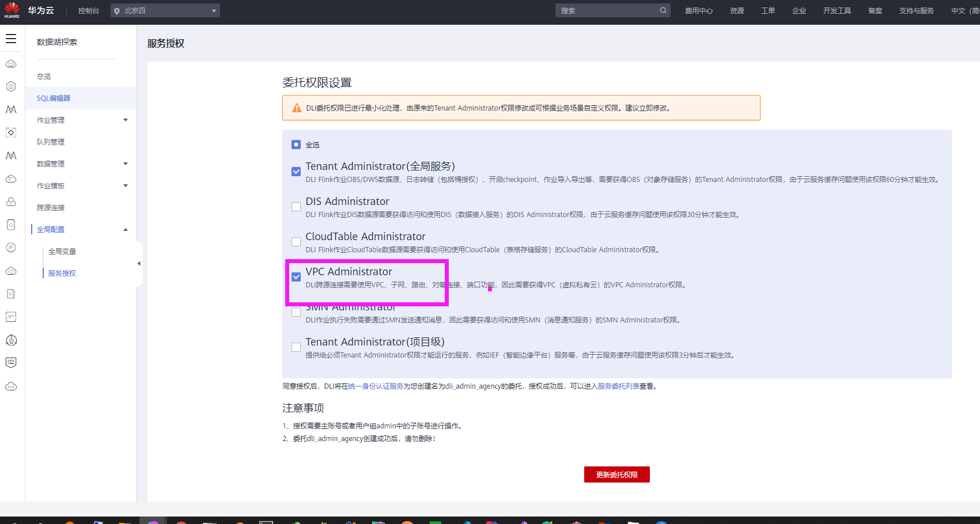The width and height of the screenshot is (980, 524).
Task: Click the 数据湖探索 sidebar title
Action: (x=57, y=42)
